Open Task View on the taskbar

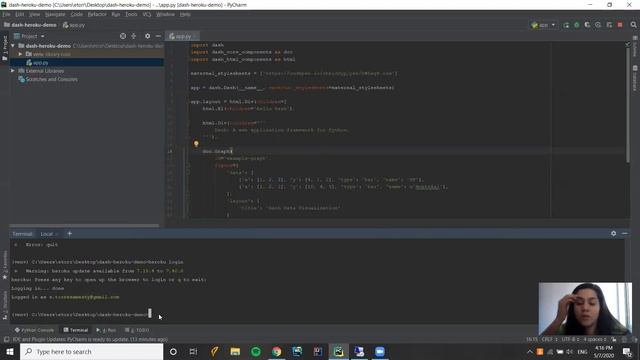point(193,351)
